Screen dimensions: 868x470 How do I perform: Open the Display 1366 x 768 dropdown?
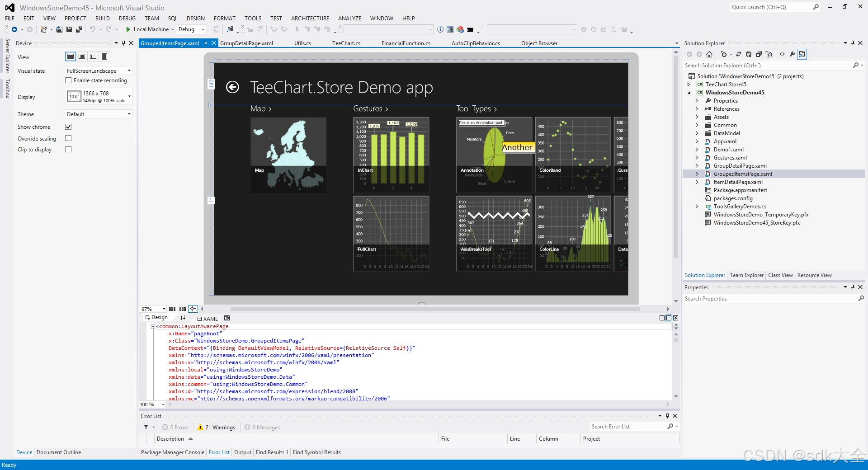[99, 97]
